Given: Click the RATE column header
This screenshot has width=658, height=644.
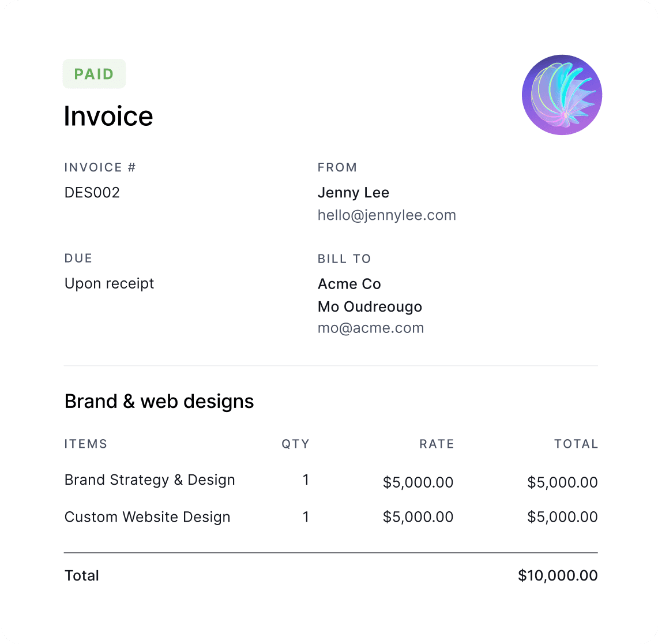Looking at the screenshot, I should 437,444.
